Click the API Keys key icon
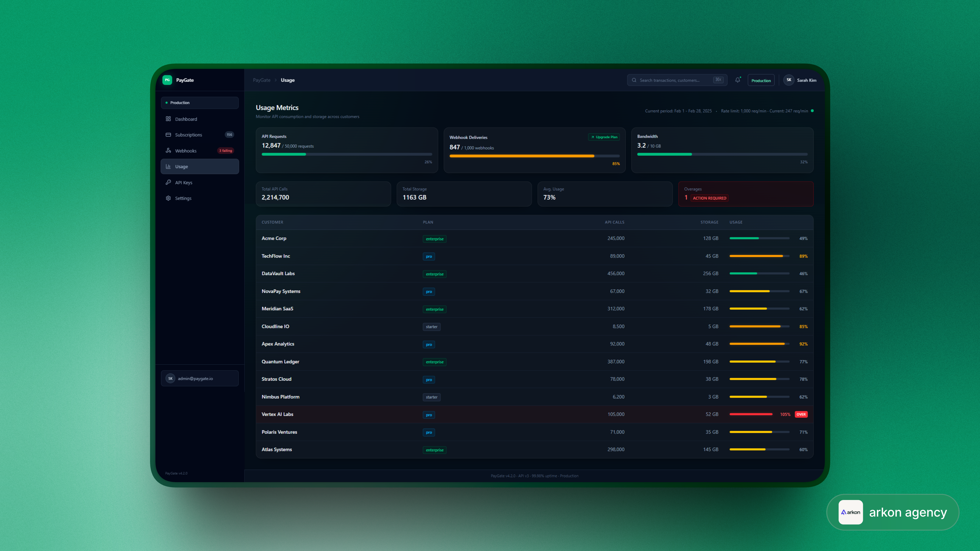The width and height of the screenshot is (980, 551). pyautogui.click(x=168, y=182)
